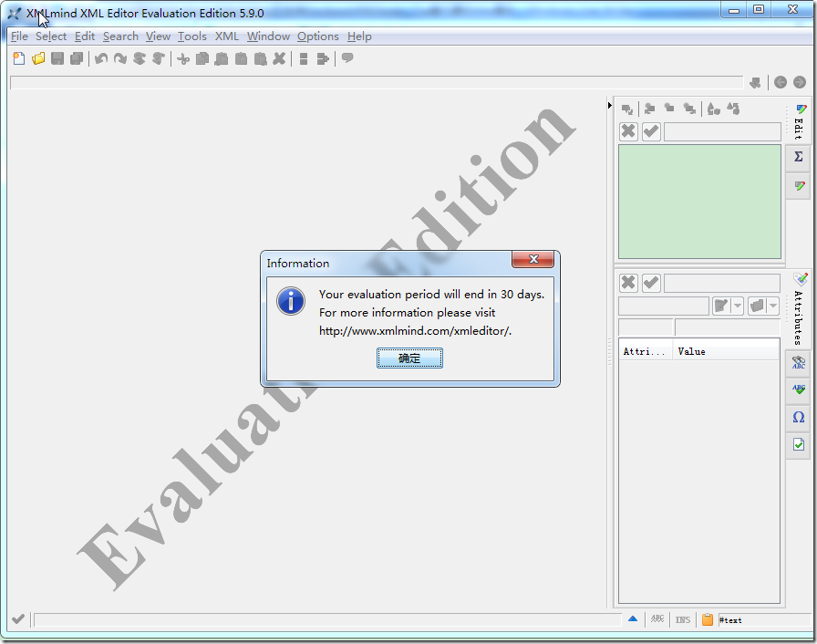Confirm the Information dialog with 确定
Image resolution: width=817 pixels, height=644 pixels.
tap(409, 358)
